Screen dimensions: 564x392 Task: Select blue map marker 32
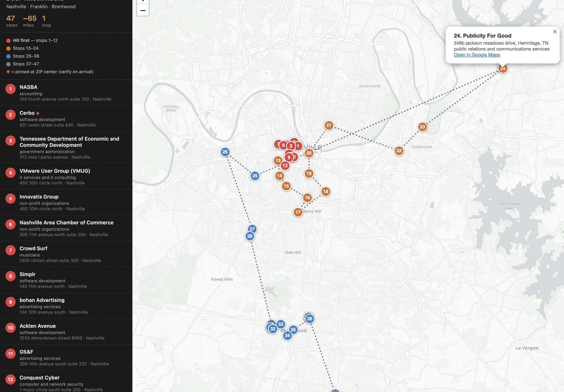272,329
